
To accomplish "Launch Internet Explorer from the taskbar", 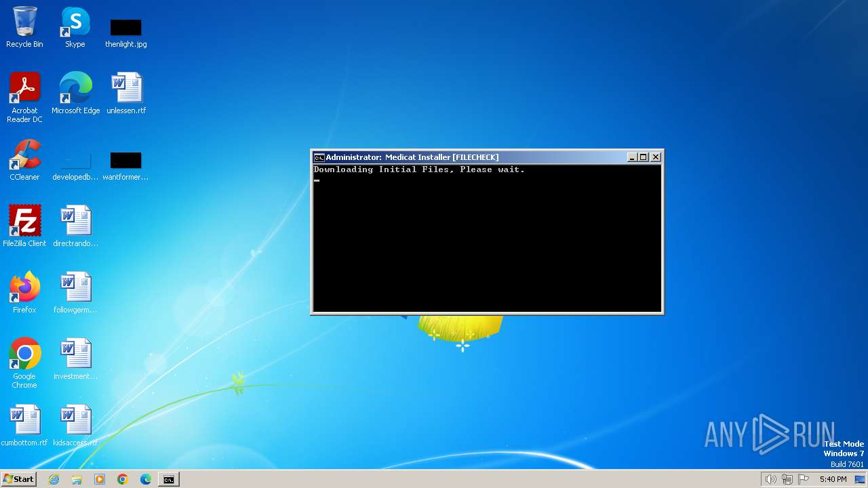I will [x=54, y=479].
